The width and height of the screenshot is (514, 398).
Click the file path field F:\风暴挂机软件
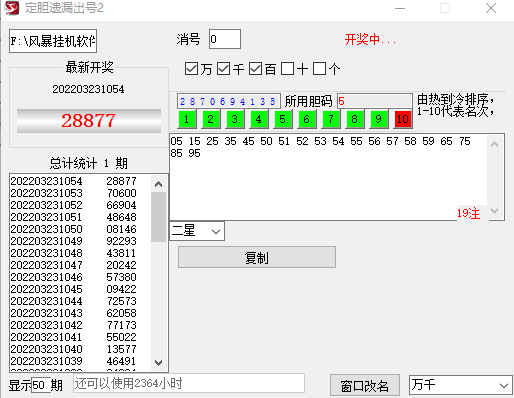(53, 41)
